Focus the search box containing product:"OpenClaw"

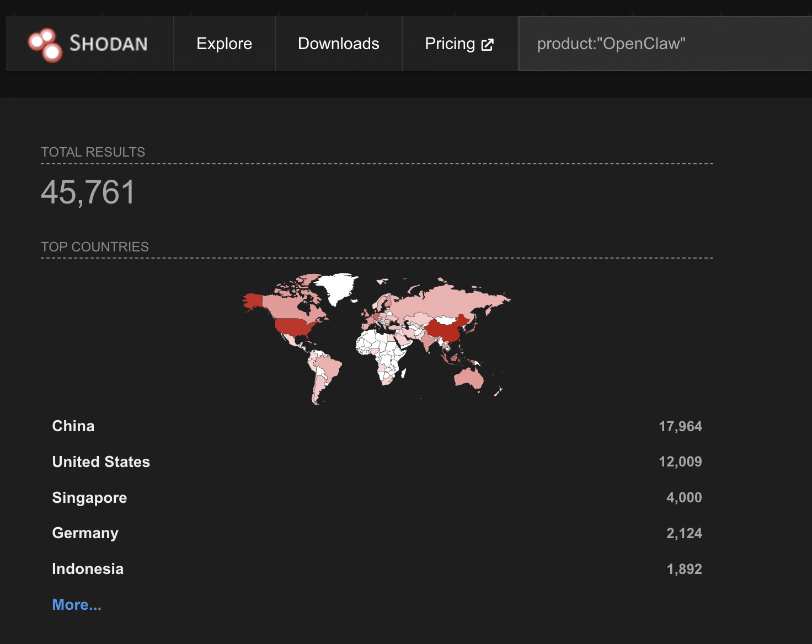click(x=662, y=44)
